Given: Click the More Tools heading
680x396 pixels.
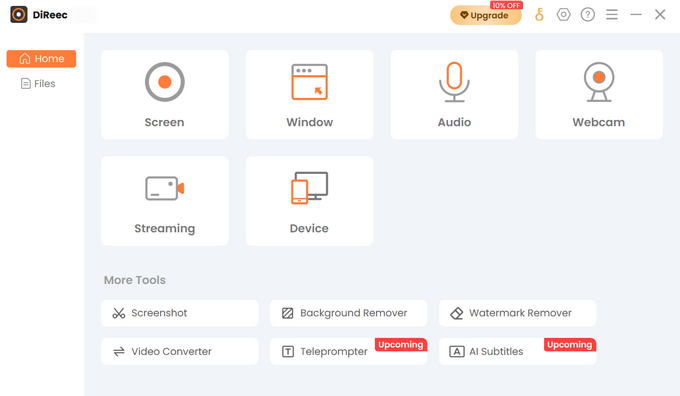Looking at the screenshot, I should (134, 280).
